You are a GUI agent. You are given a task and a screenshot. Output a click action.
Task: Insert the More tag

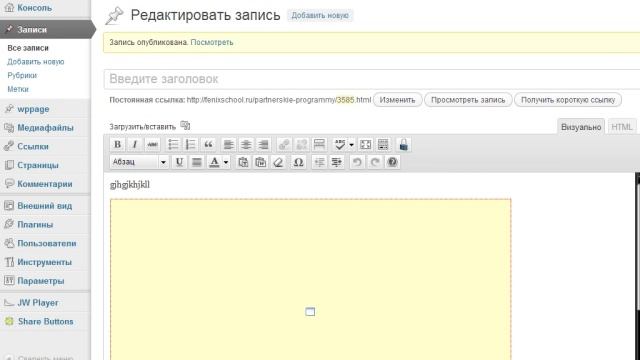[319, 144]
